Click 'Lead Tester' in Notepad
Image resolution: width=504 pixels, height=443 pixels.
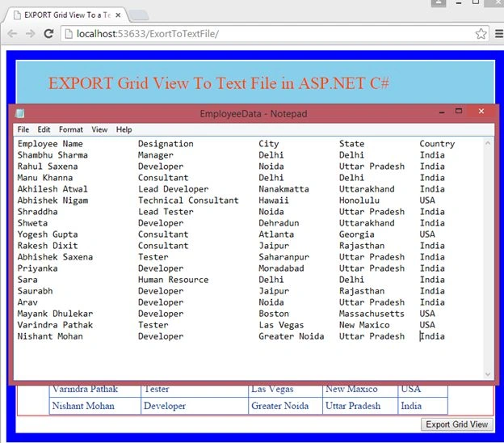tap(166, 212)
